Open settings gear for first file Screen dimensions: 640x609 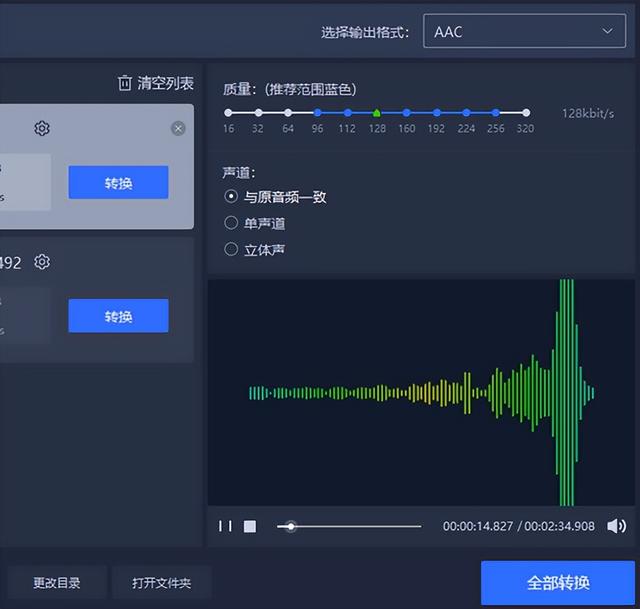(x=42, y=128)
